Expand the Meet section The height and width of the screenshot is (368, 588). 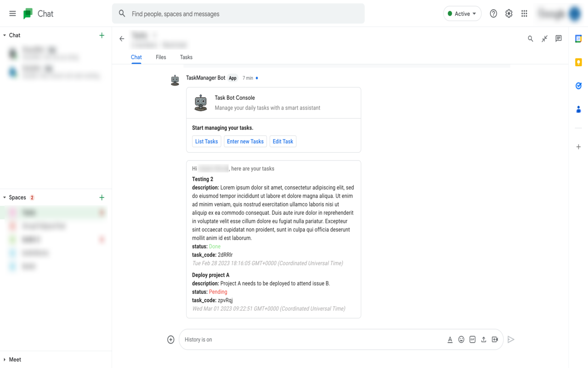point(6,359)
